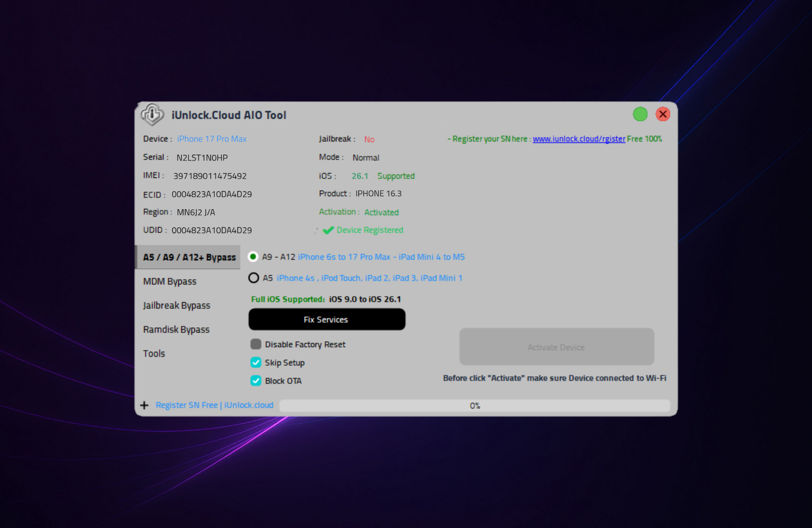Switch to the Jailbreak Bypass tab
This screenshot has width=812, height=528.
[177, 305]
